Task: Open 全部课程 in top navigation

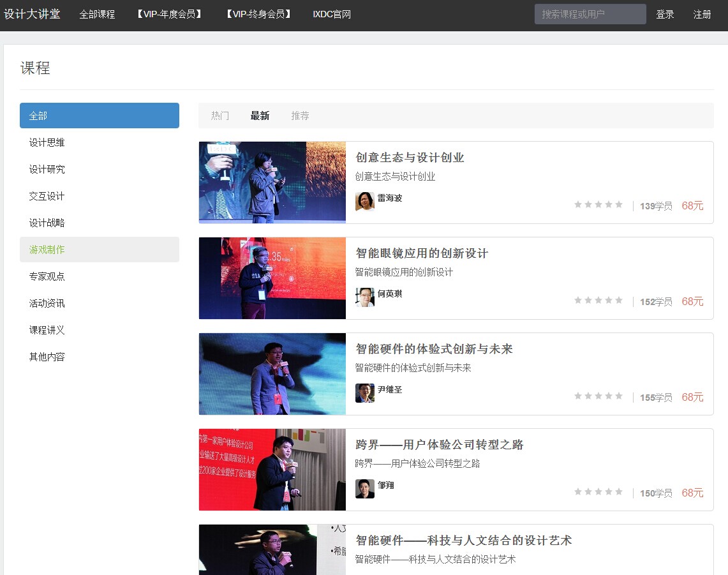Action: [97, 14]
